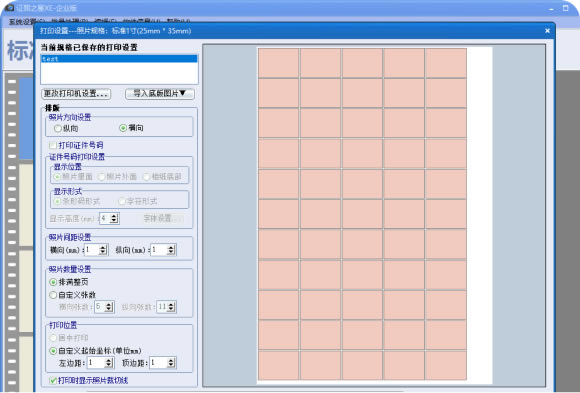Click inside the 左边距 input field

pyautogui.click(x=96, y=363)
